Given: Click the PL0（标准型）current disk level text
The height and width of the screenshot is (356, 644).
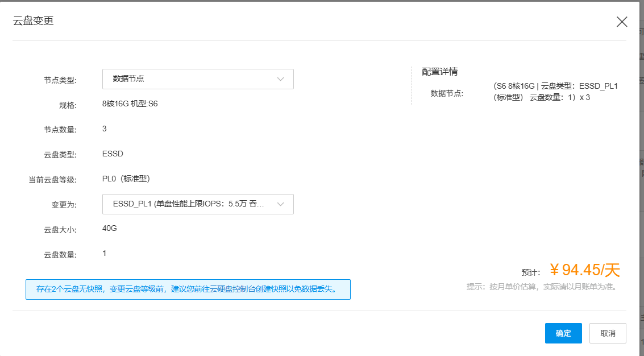Looking at the screenshot, I should 126,179.
